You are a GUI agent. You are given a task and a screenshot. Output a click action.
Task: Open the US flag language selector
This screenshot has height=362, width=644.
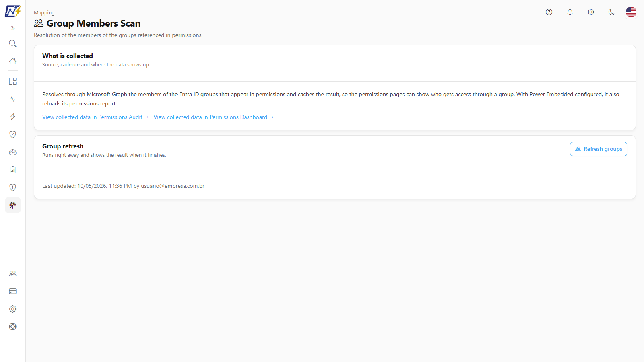point(631,12)
